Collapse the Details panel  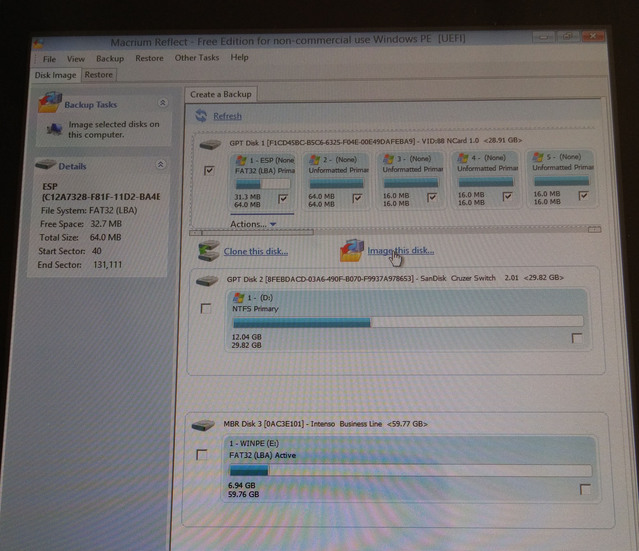(x=160, y=165)
